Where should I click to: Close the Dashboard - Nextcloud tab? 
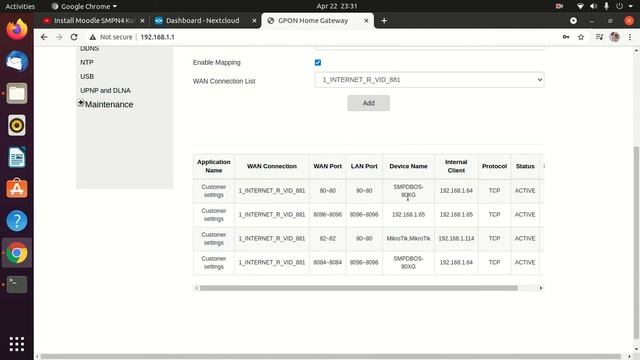click(254, 21)
